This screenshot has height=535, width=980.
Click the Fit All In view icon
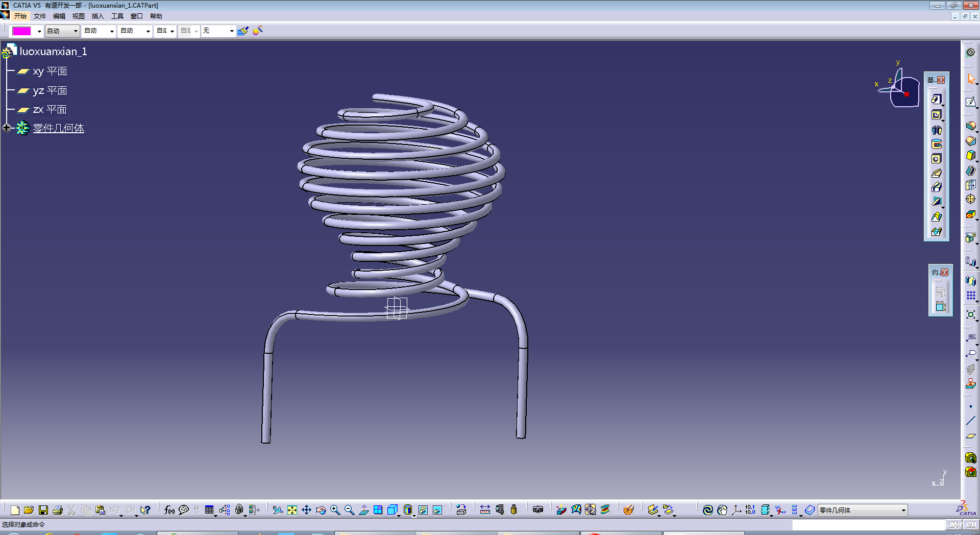coord(292,510)
